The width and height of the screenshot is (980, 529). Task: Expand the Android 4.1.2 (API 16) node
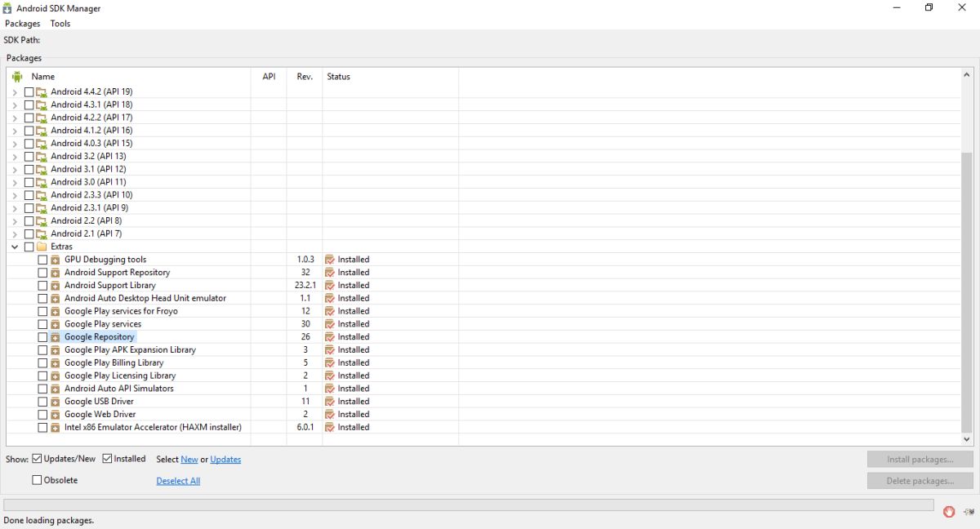point(15,131)
